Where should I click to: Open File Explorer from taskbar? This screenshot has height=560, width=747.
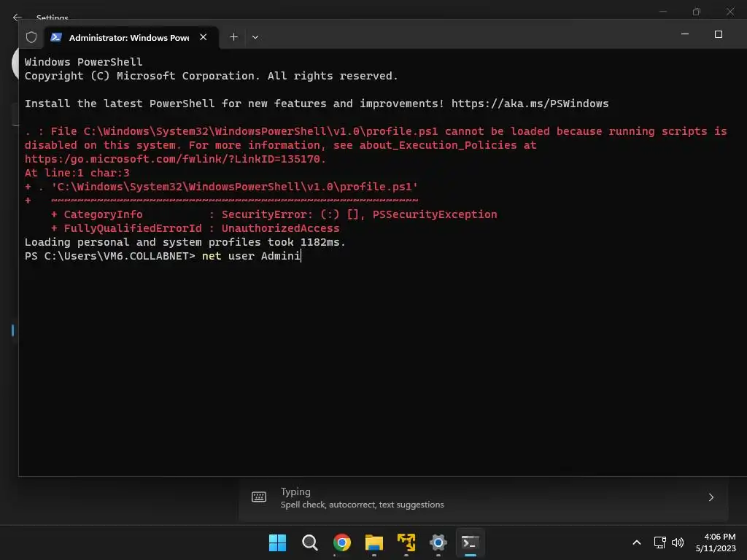click(374, 542)
